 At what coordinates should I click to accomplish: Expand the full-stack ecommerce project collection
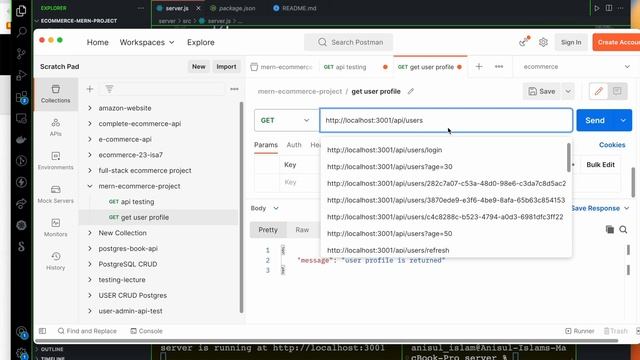point(90,170)
